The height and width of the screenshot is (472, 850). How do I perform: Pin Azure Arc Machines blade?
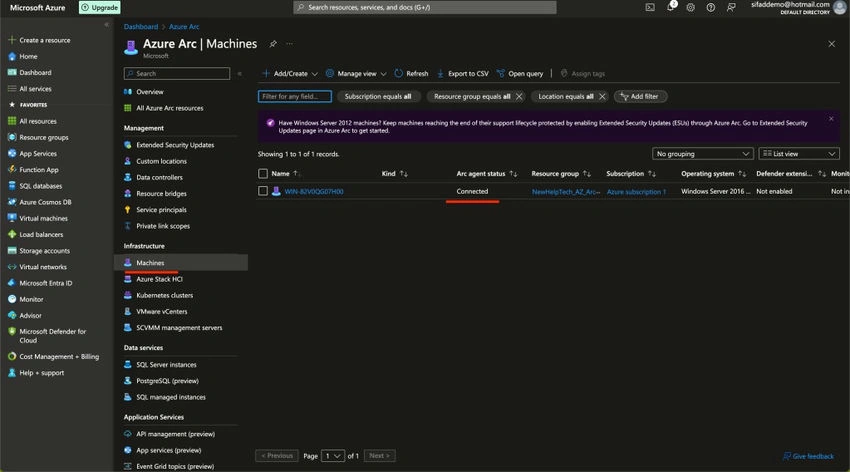273,44
